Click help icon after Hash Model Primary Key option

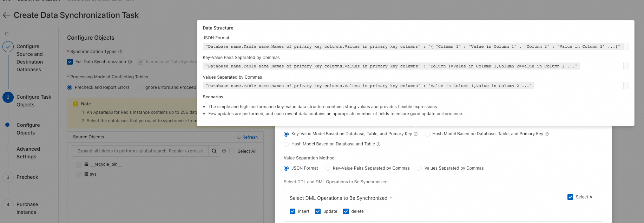pos(547,134)
